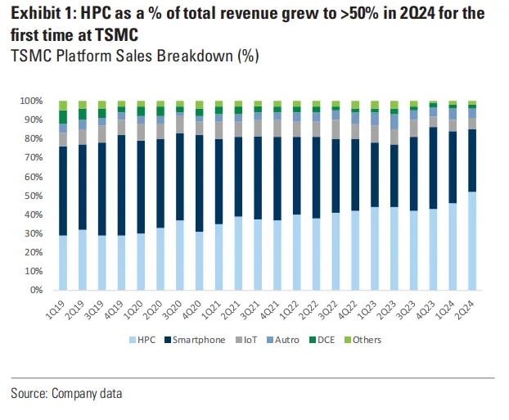Click the 0% y-axis label
Screen dimensions: 509x420
pyautogui.click(x=36, y=290)
